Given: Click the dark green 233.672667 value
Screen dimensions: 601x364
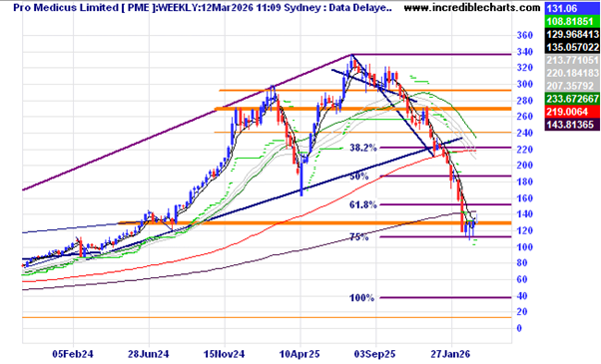Looking at the screenshot, I should point(572,99).
